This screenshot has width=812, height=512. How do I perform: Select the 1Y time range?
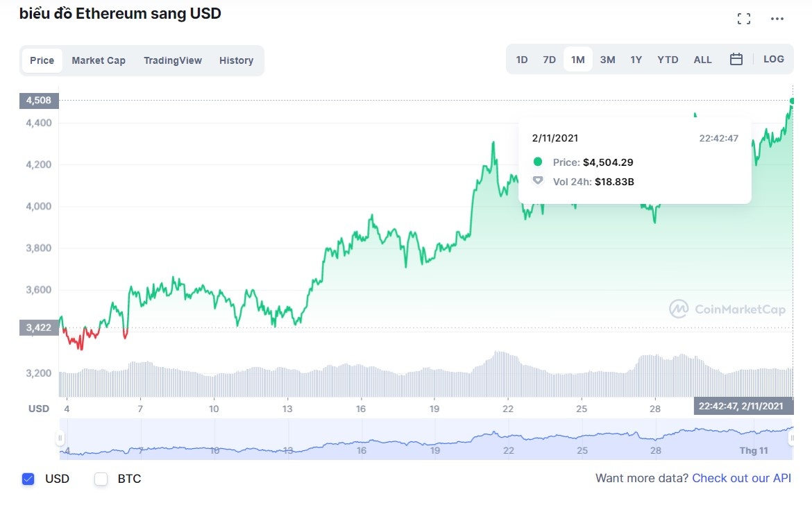click(x=636, y=60)
